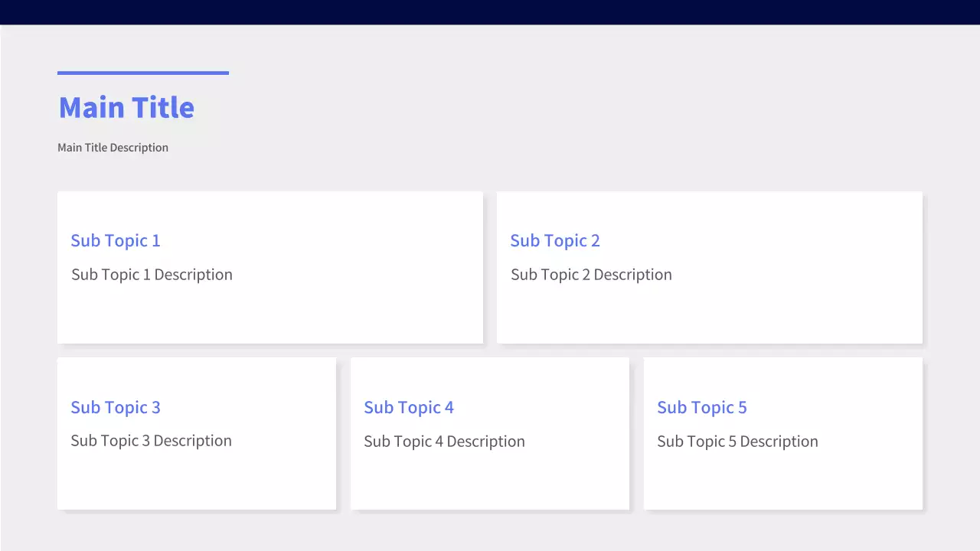The image size is (980, 551).
Task: Click the Sub Topic 3 Description text
Action: (151, 441)
